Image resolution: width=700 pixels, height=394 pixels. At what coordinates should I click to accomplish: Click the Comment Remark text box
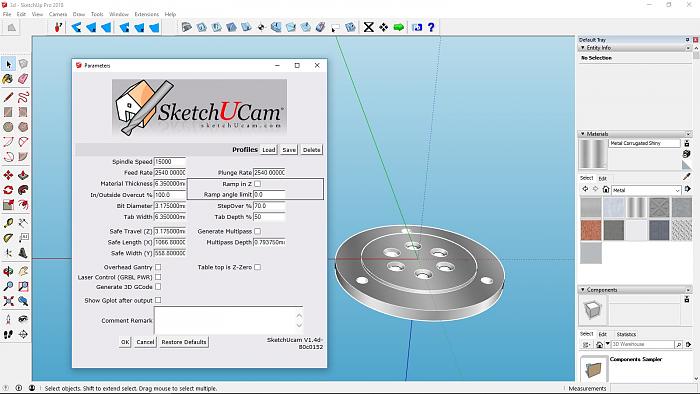click(x=228, y=320)
